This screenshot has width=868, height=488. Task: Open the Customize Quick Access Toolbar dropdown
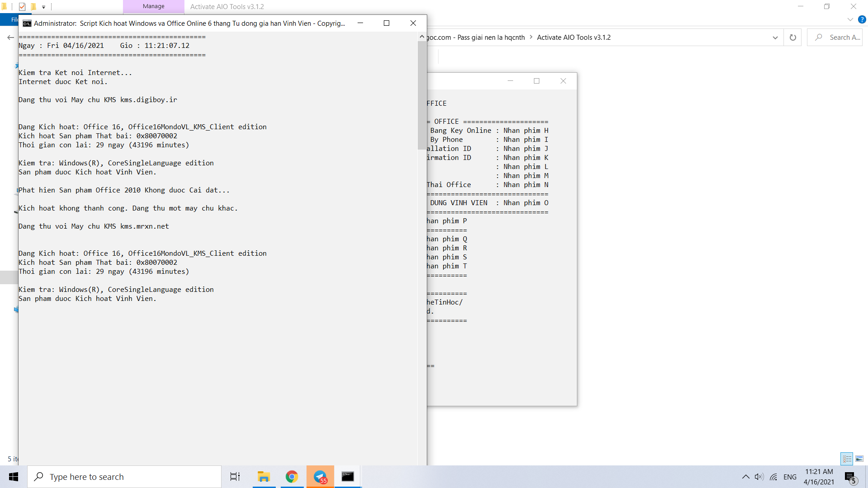pyautogui.click(x=43, y=7)
